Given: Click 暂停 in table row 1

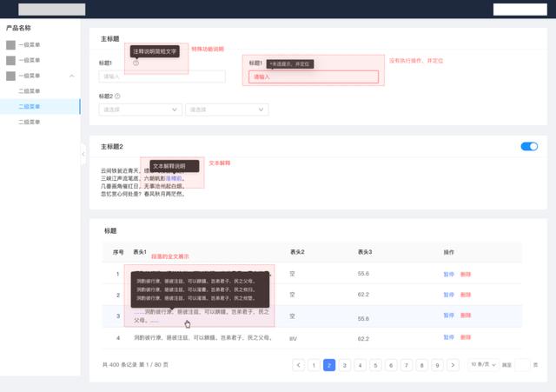Looking at the screenshot, I should [x=448, y=274].
